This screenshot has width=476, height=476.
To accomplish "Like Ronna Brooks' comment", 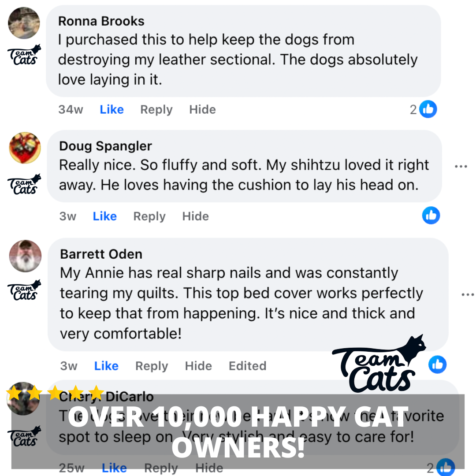I will 112,110.
